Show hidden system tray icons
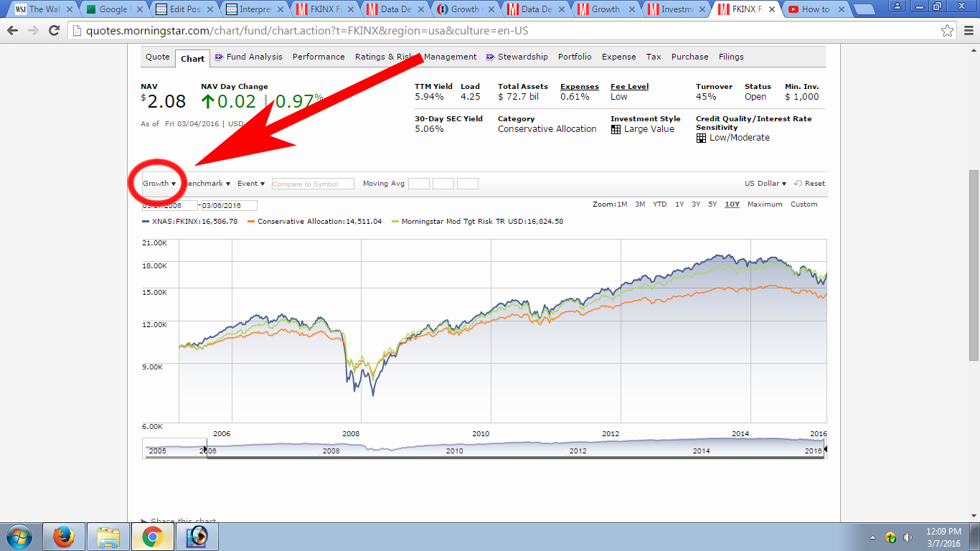 (873, 537)
